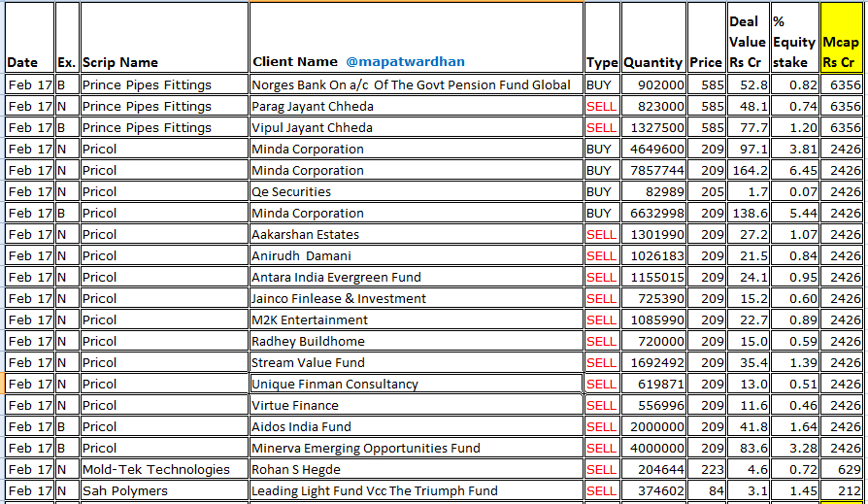Select the Type column header
868x504 pixels.
(602, 37)
